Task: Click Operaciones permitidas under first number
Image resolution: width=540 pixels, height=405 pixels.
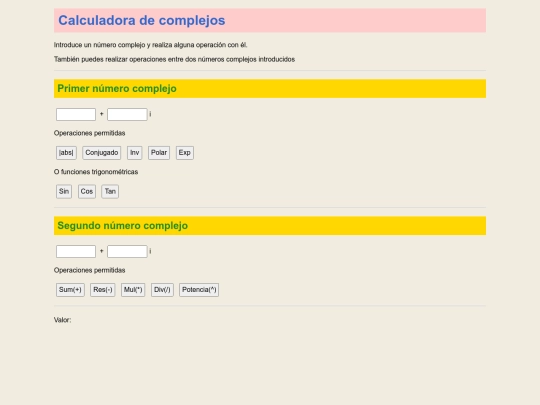Action: coord(89,133)
